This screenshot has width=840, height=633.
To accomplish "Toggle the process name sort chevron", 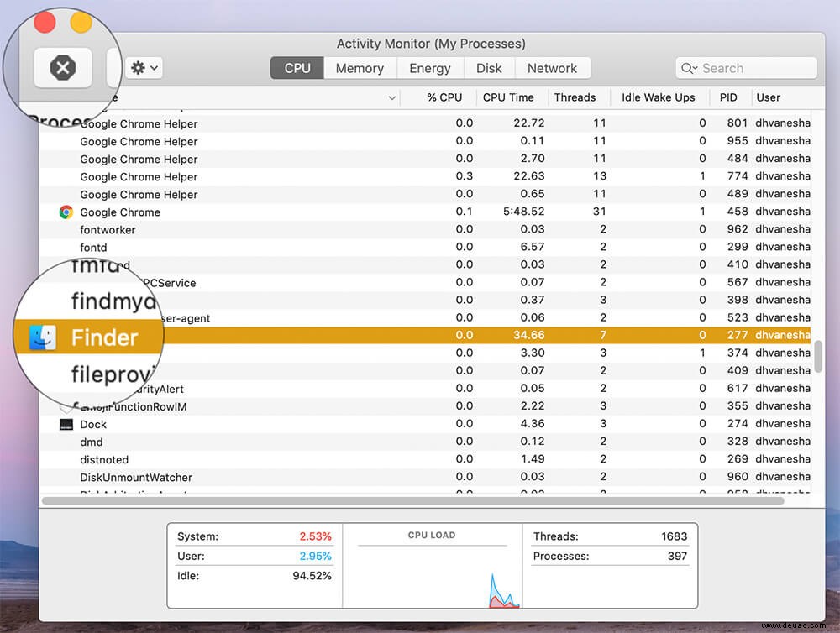I will 392,98.
